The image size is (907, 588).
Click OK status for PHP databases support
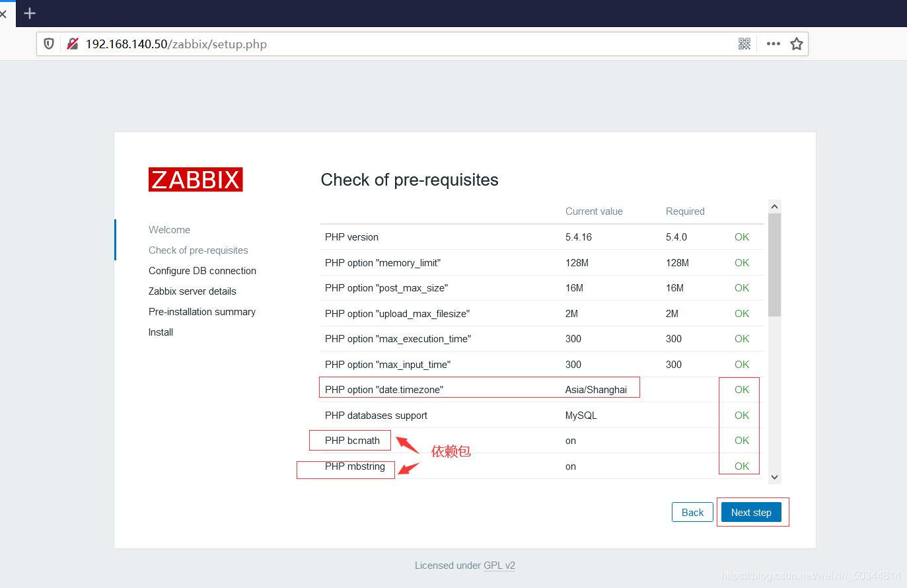tap(742, 416)
